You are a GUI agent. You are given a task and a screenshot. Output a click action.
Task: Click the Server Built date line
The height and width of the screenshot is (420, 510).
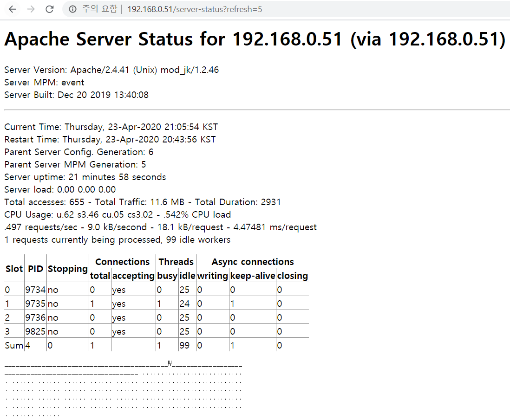[x=77, y=95]
